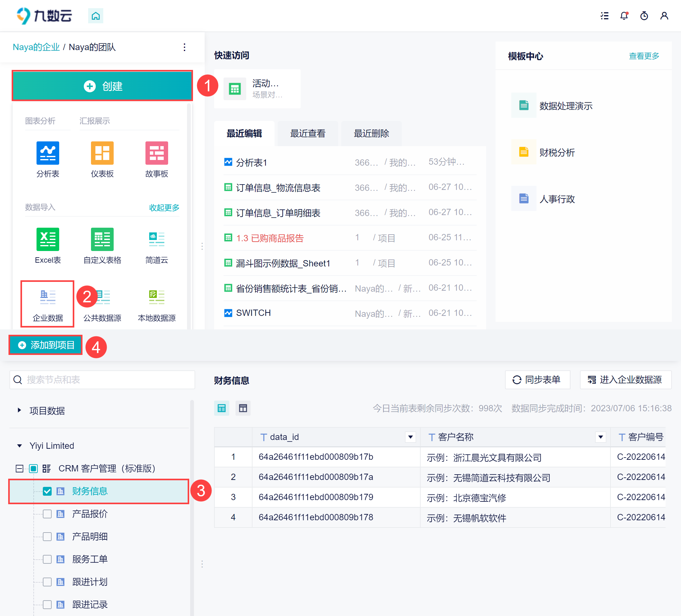Click the 添加到项目 button
The width and height of the screenshot is (681, 616).
click(x=46, y=345)
